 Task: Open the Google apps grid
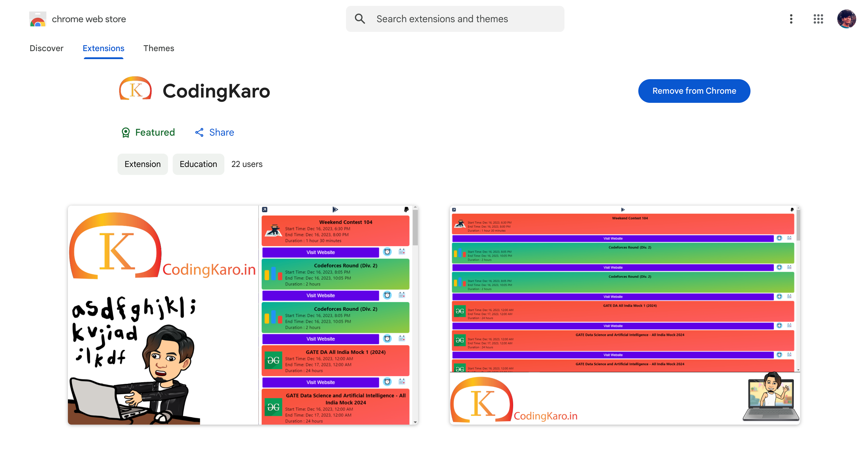(x=818, y=19)
